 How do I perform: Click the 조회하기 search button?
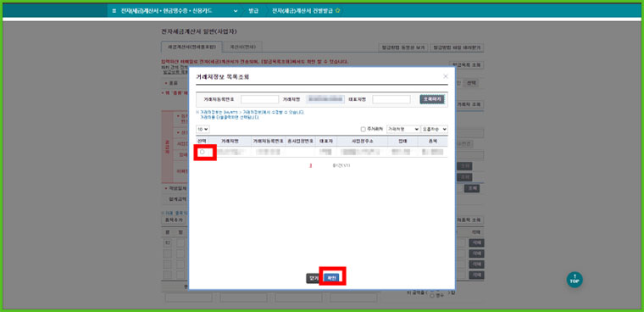[432, 99]
